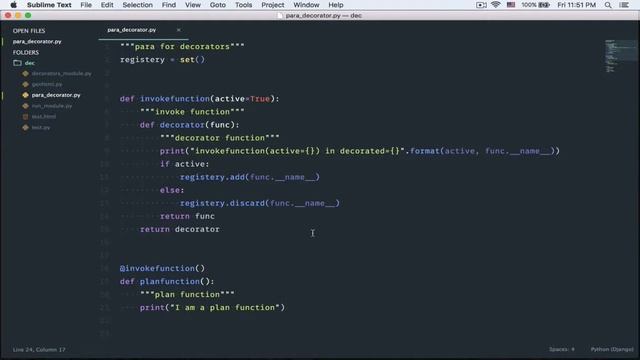Viewport: 640px width, 360px height.
Task: Open the Find menu
Action: coord(169,5)
